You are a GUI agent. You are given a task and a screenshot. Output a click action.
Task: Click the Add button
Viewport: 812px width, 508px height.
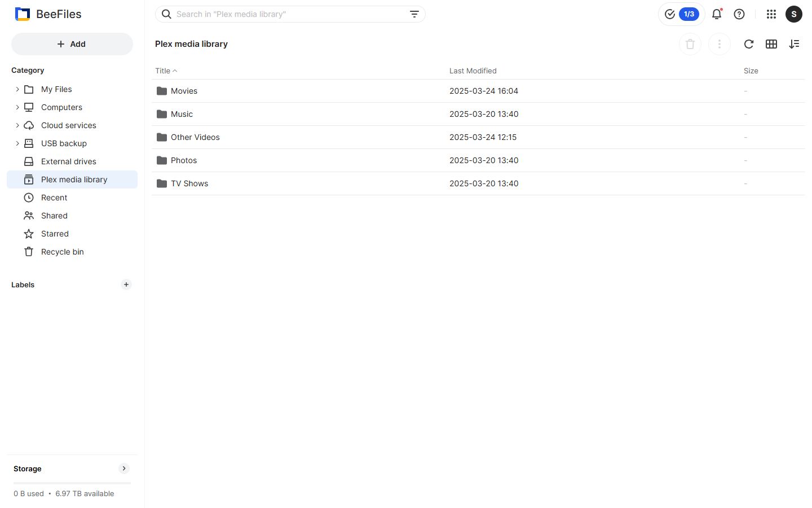pos(72,43)
